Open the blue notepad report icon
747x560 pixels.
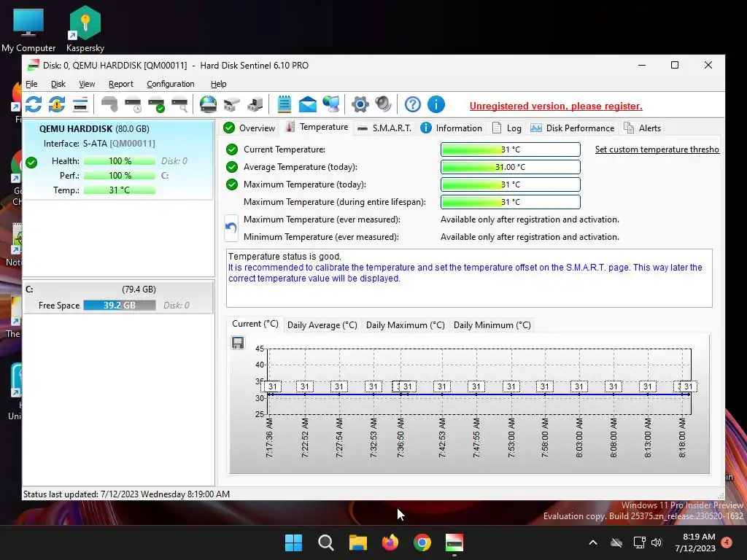[284, 104]
